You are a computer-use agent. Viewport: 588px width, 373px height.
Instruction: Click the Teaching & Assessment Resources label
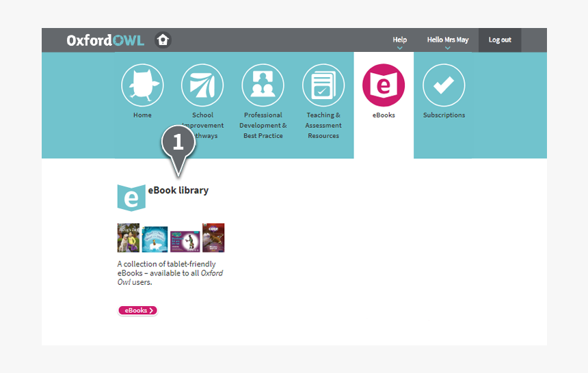tap(323, 125)
